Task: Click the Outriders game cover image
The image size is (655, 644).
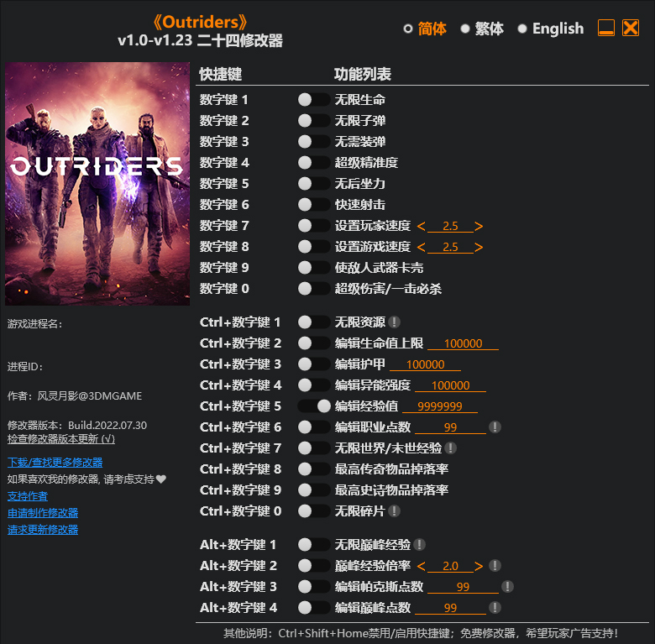Action: [x=97, y=184]
